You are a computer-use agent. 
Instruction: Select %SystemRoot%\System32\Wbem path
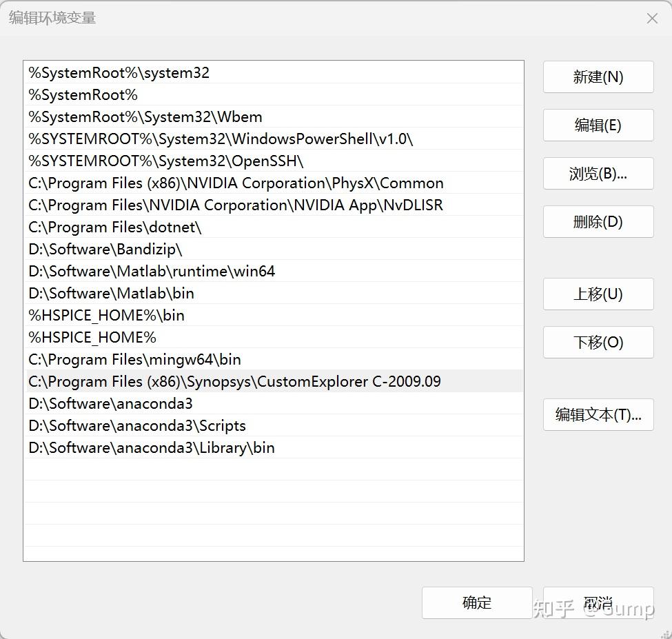pos(274,117)
